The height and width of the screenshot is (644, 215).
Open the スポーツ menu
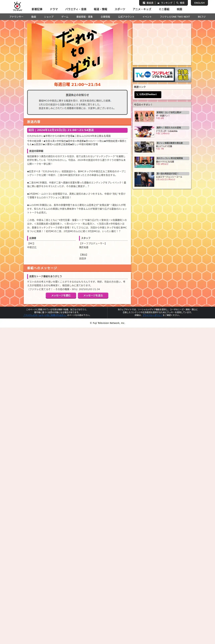120,9
